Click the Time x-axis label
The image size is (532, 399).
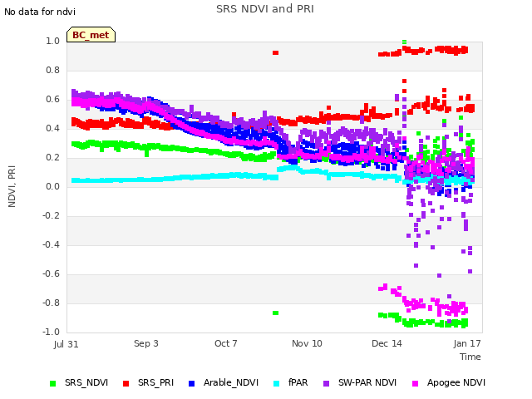pos(470,357)
